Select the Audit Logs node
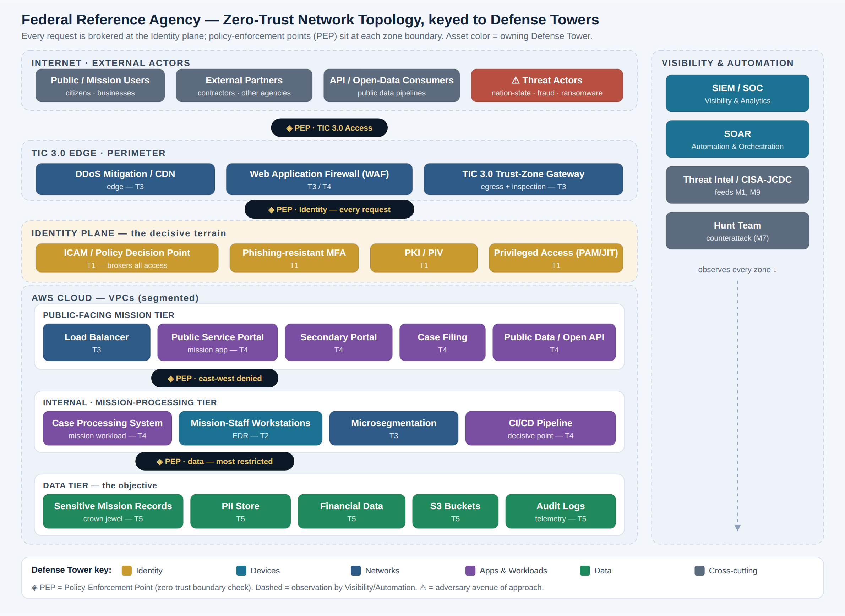The width and height of the screenshot is (845, 616). 561,511
